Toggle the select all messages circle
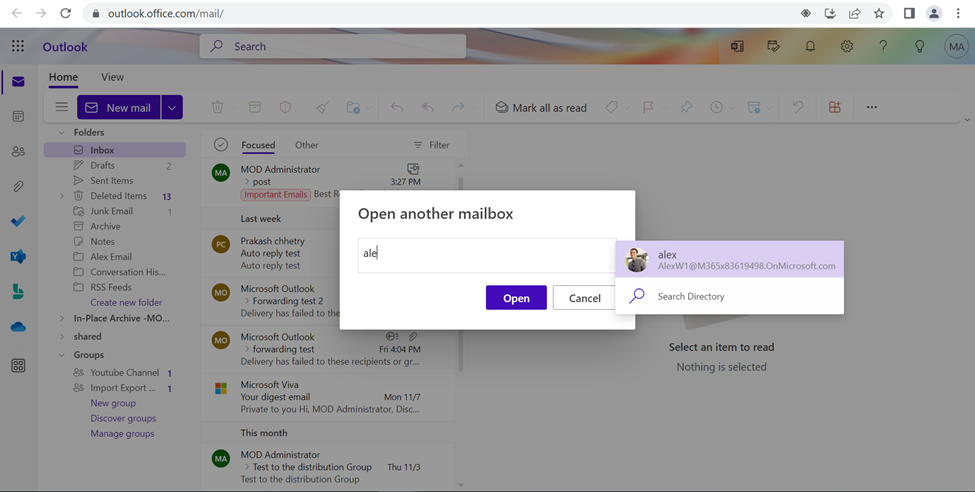Image resolution: width=975 pixels, height=492 pixels. (x=221, y=144)
